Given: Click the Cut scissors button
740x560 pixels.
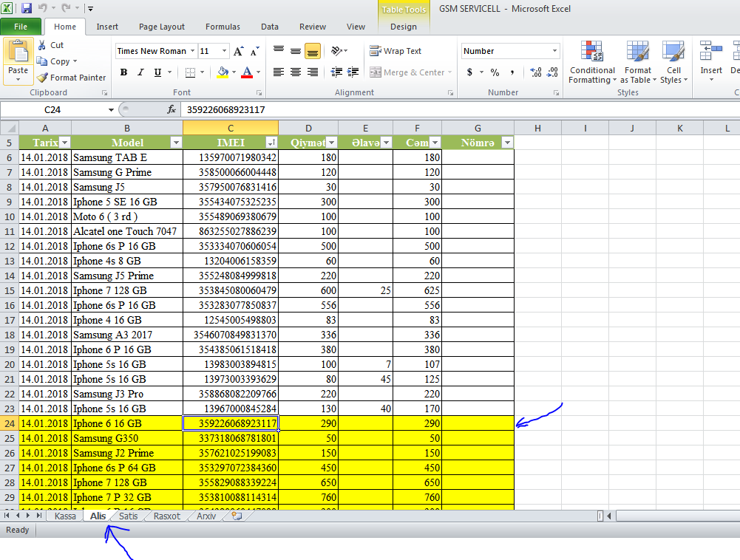Looking at the screenshot, I should pos(50,45).
